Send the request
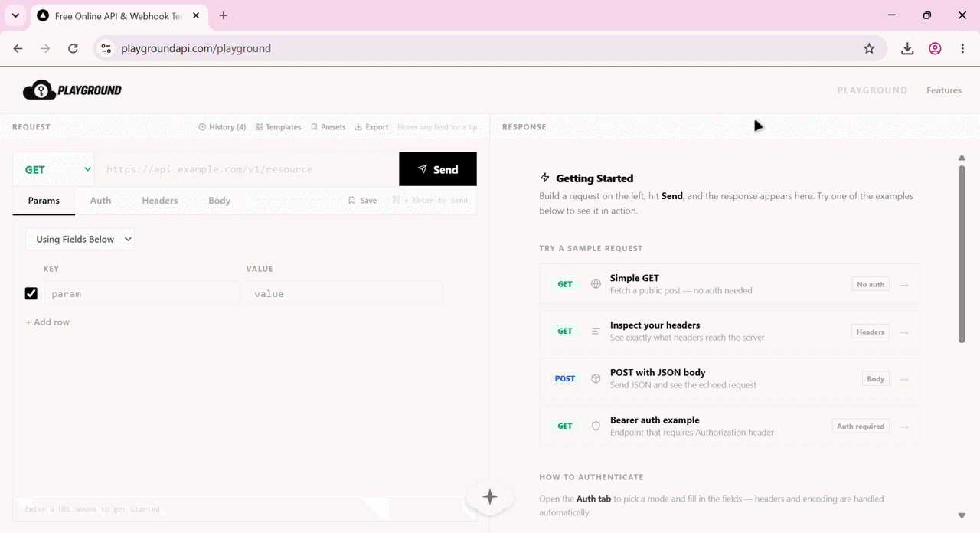Screen dimensions: 980x533 tap(438, 169)
